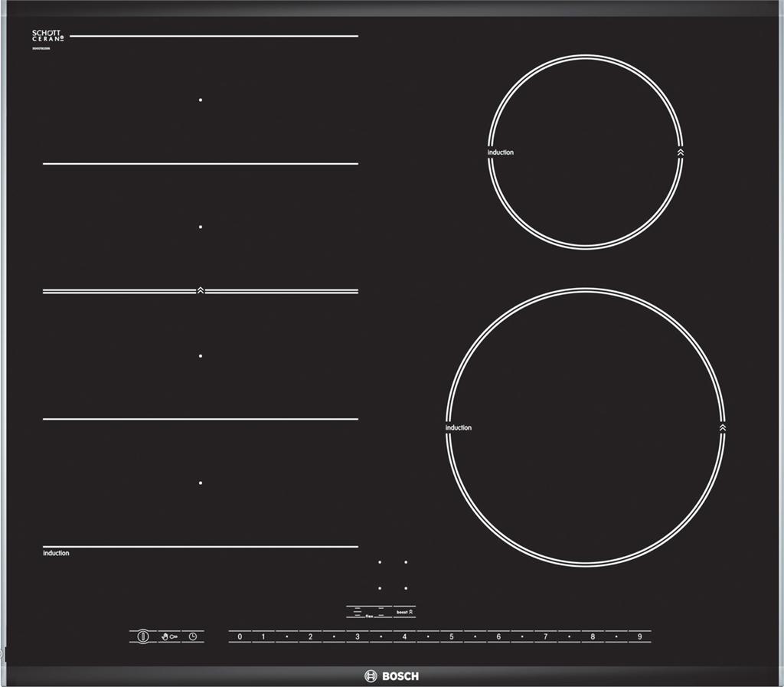Select the top-right cooking zone indicator dot

(406, 562)
